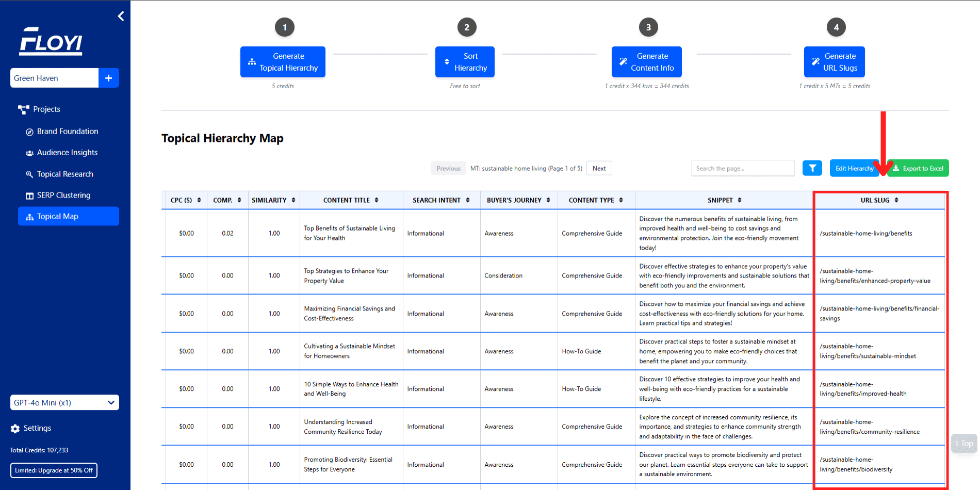Click slug ending 'sustainable-mindset'
The height and width of the screenshot is (490, 980).
click(868, 351)
